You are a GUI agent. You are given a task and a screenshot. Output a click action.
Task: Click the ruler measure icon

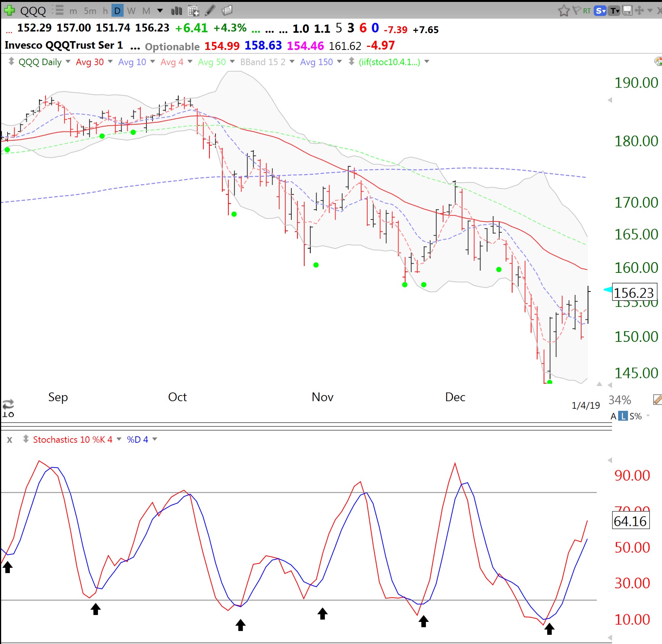pyautogui.click(x=658, y=399)
